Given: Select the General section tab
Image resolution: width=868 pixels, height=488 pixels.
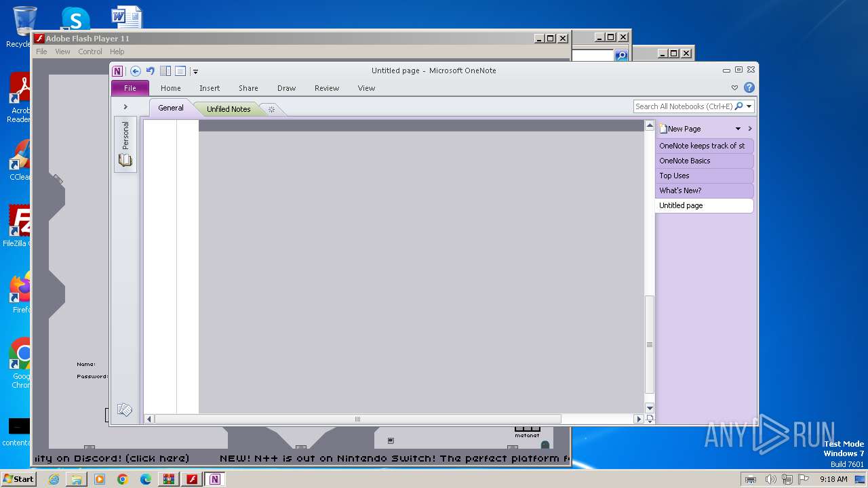Looking at the screenshot, I should [171, 108].
